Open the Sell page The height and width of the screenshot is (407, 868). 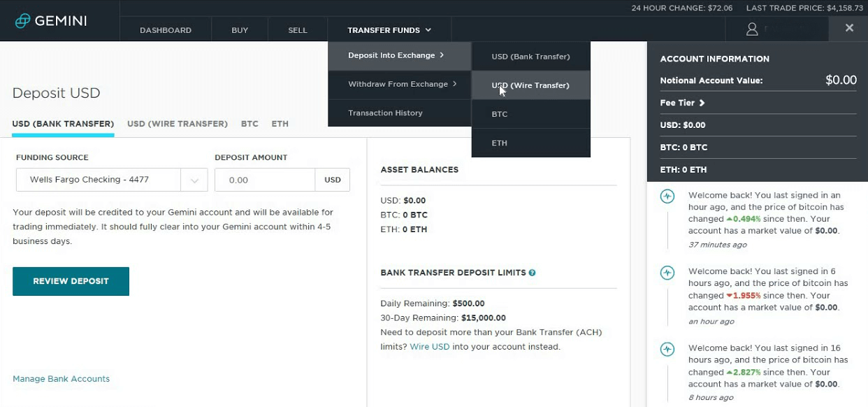pyautogui.click(x=298, y=30)
